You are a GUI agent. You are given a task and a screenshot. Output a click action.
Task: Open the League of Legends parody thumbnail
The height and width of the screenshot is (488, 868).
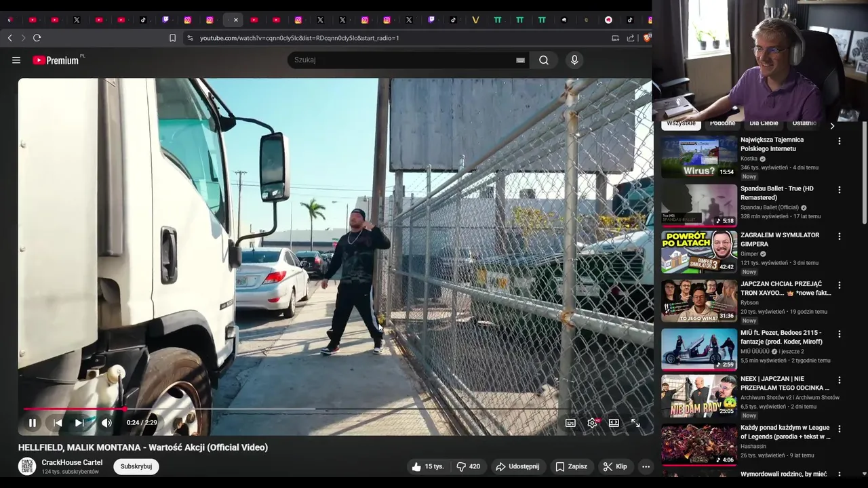click(x=699, y=445)
